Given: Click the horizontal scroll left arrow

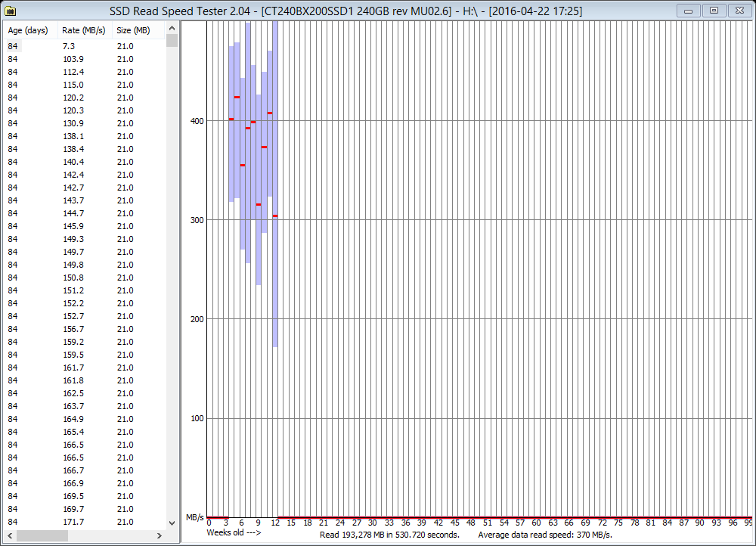Looking at the screenshot, I should pyautogui.click(x=10, y=535).
